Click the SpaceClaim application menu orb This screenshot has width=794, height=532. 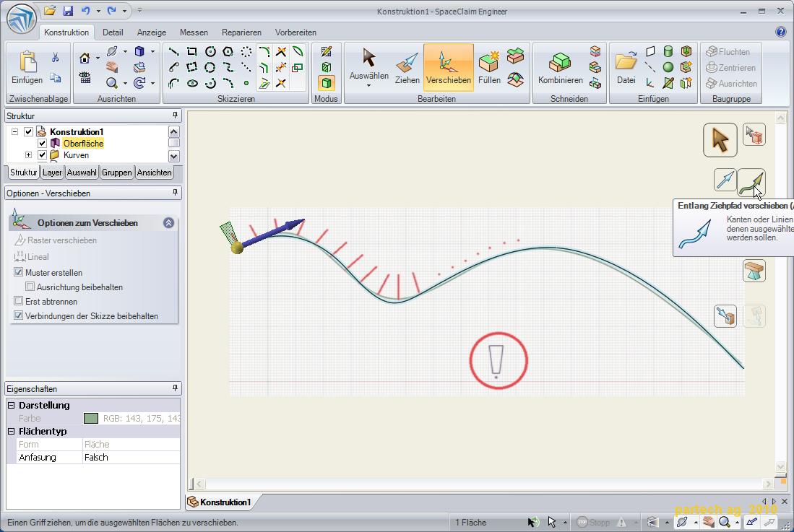coord(21,18)
